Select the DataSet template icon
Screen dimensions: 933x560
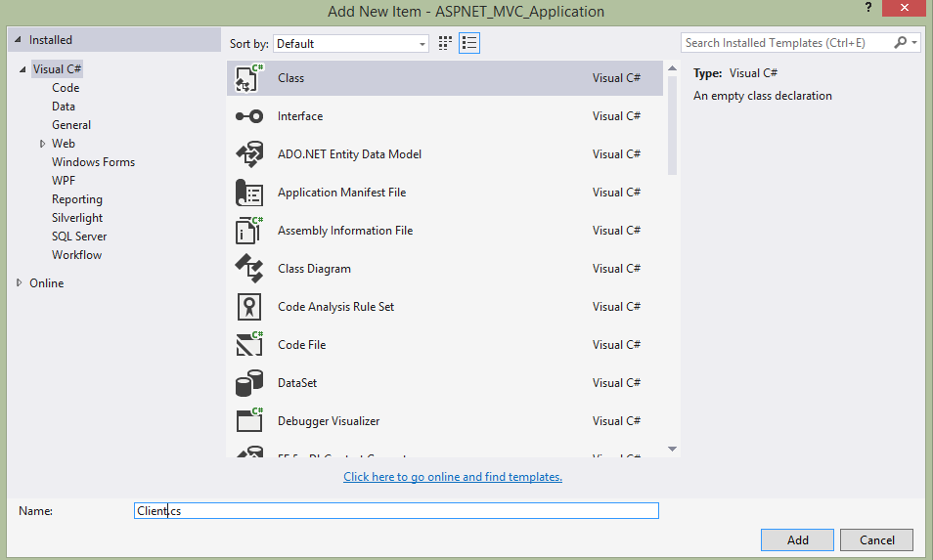click(249, 383)
